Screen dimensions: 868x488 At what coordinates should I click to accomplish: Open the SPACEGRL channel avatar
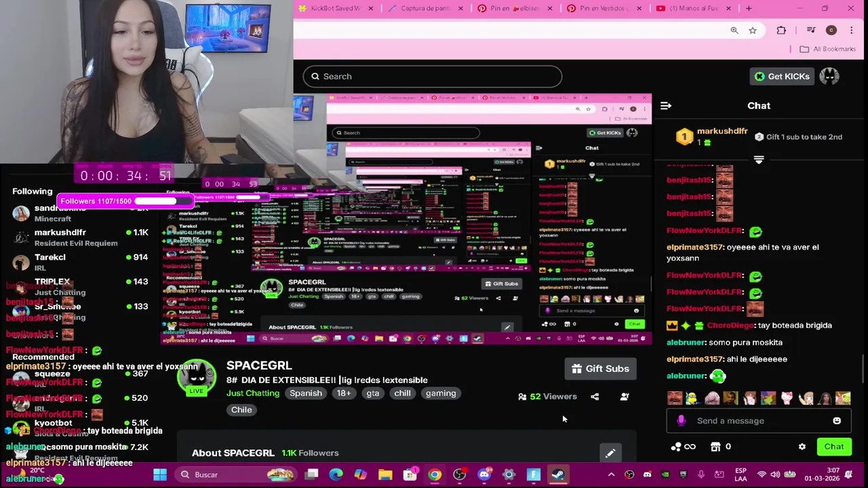197,378
